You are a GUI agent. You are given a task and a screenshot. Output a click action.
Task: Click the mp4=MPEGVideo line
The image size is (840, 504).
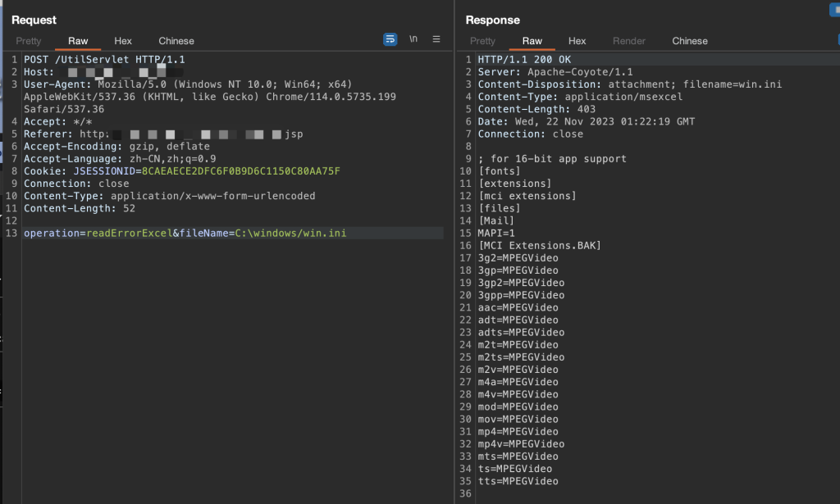pos(518,431)
